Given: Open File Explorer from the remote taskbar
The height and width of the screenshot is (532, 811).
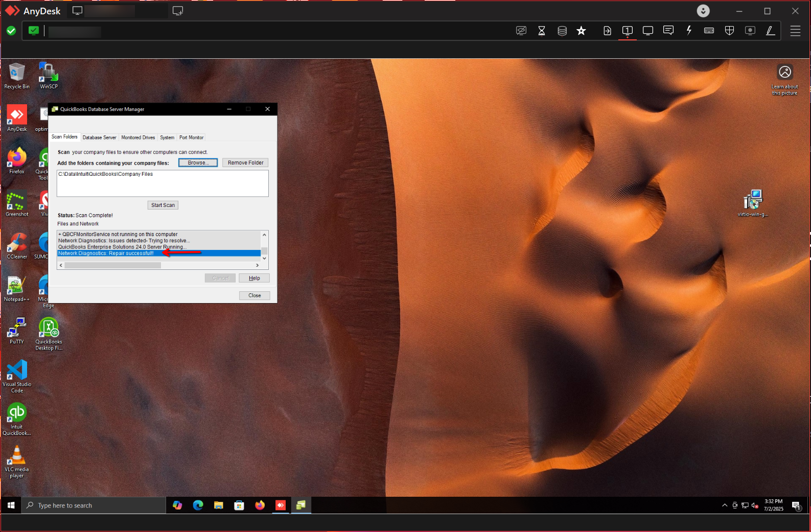Looking at the screenshot, I should click(219, 505).
